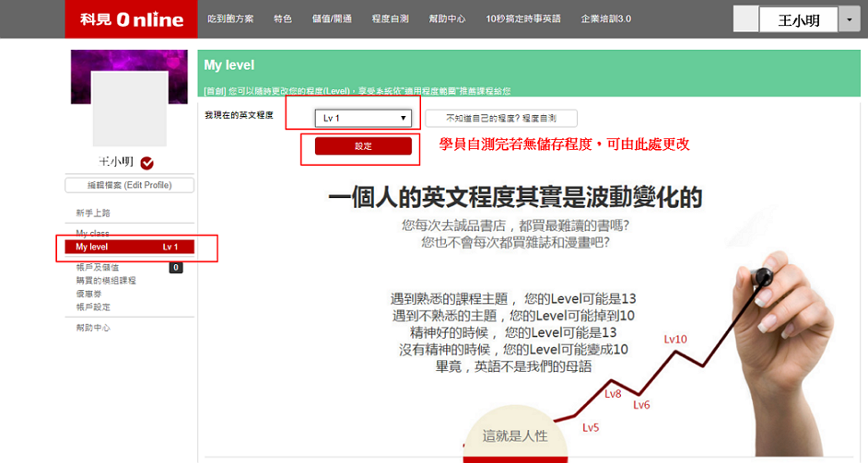Open the top bar 幫助中心 item

coord(447,18)
